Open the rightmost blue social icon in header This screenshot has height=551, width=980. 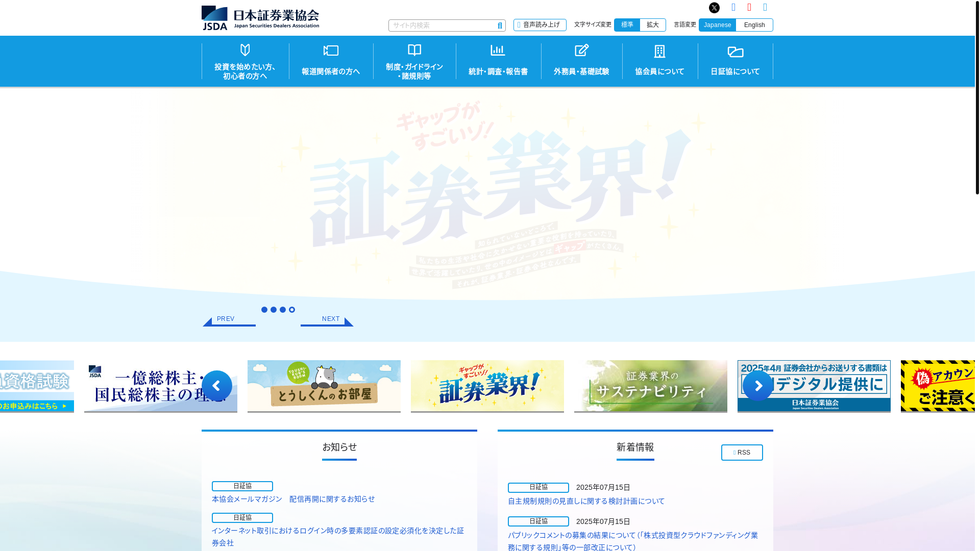765,7
